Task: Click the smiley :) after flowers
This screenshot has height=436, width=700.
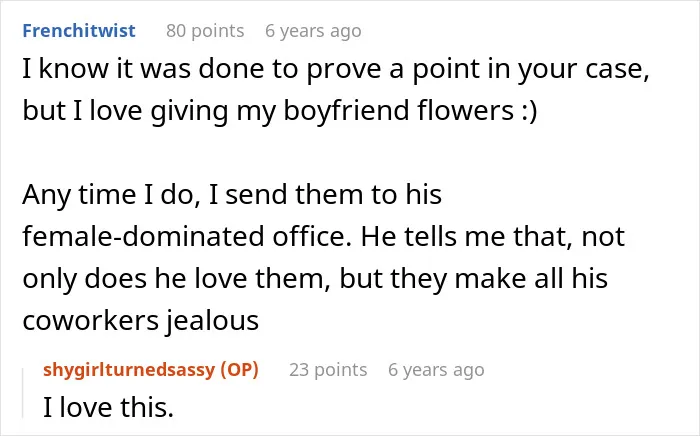Action: point(529,110)
